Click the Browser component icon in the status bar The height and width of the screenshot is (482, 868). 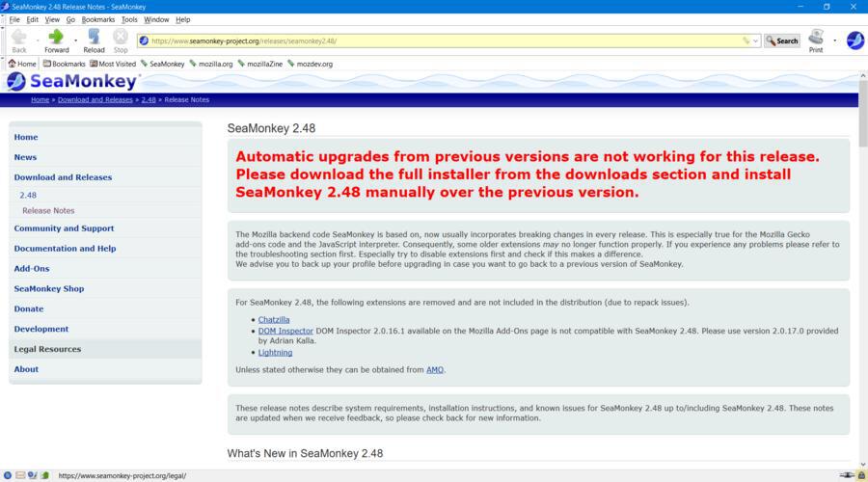point(7,475)
